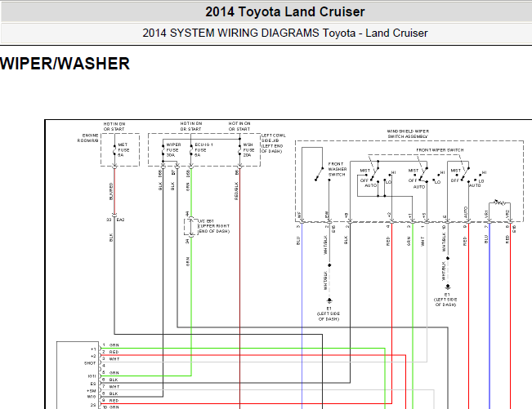The image size is (532, 409).
Task: Click the VR1 terminal label
Action: tap(486, 214)
